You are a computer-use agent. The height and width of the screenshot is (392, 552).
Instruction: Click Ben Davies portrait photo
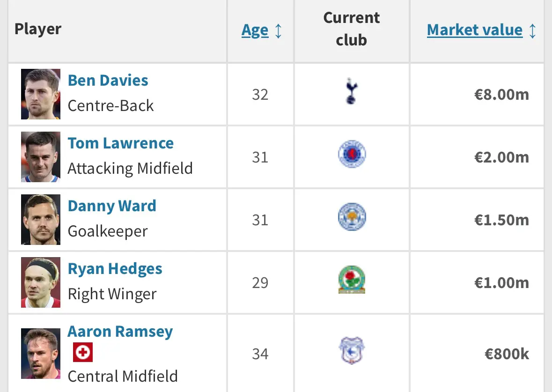(40, 94)
